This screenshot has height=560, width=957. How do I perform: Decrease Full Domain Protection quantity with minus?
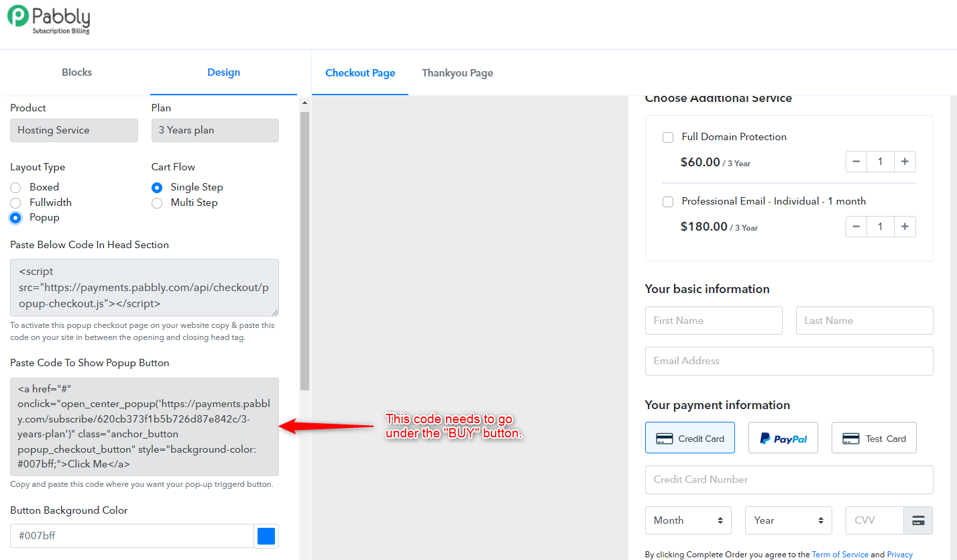coord(856,162)
